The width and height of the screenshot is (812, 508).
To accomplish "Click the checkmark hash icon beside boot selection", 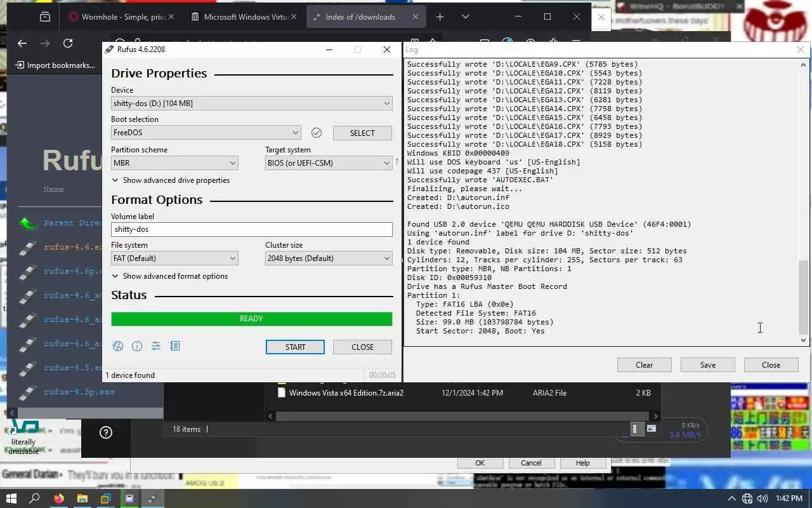I will coord(317,133).
